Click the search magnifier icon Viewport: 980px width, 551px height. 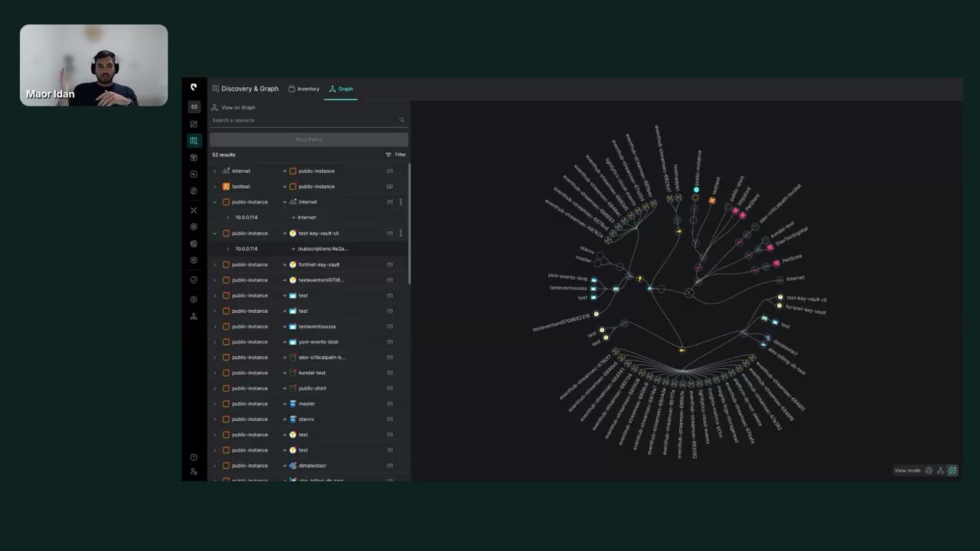click(x=401, y=120)
